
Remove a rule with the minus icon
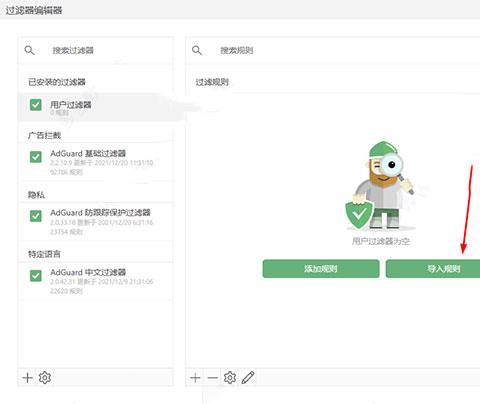tap(213, 378)
